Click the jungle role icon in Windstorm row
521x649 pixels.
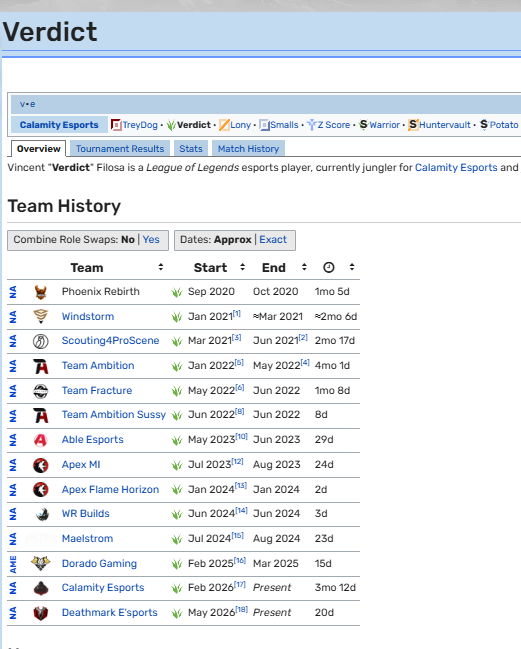pos(177,317)
